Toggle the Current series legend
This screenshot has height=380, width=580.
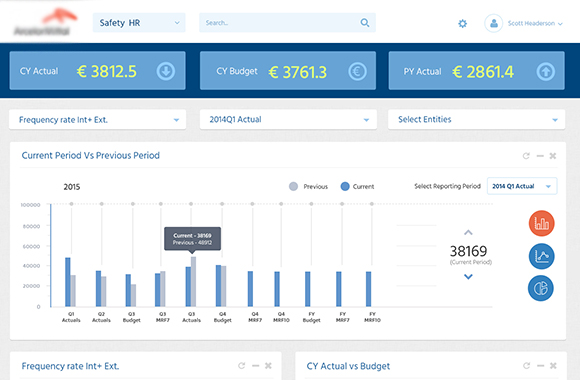click(357, 186)
